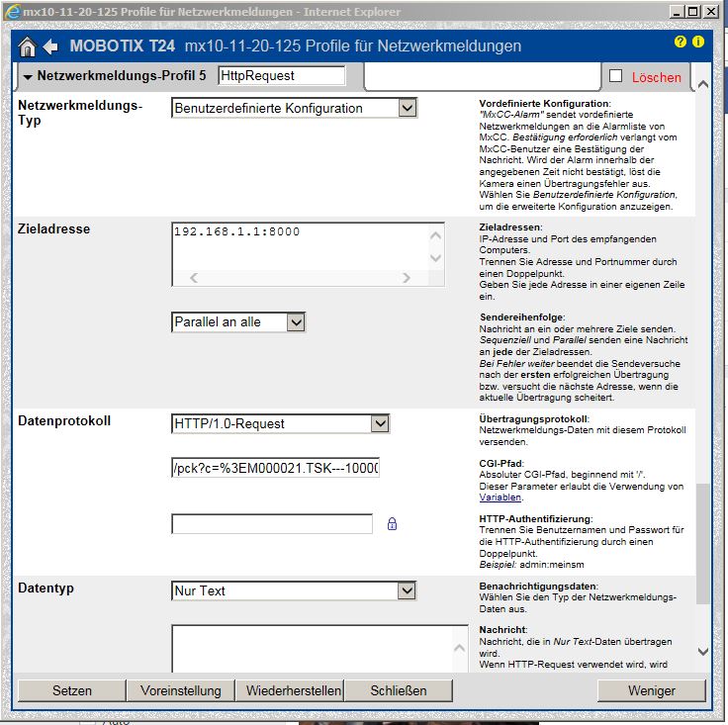Collapse the Netzwerkmeldungs-Profil 5 section
This screenshot has height=725, width=728.
coord(28,76)
